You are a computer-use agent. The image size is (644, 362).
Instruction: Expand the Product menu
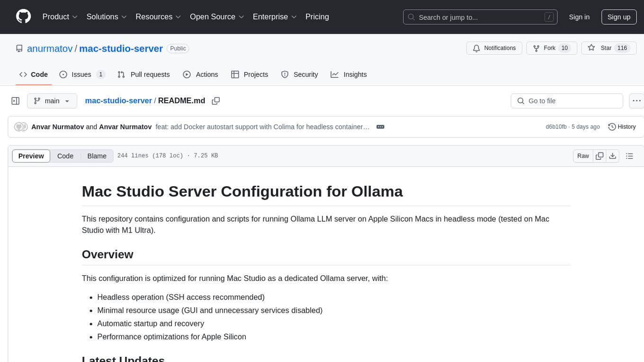point(60,17)
